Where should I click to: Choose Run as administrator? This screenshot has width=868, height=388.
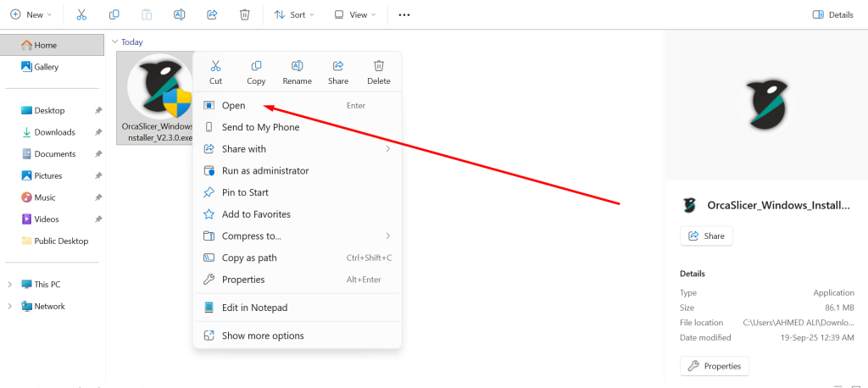point(264,170)
